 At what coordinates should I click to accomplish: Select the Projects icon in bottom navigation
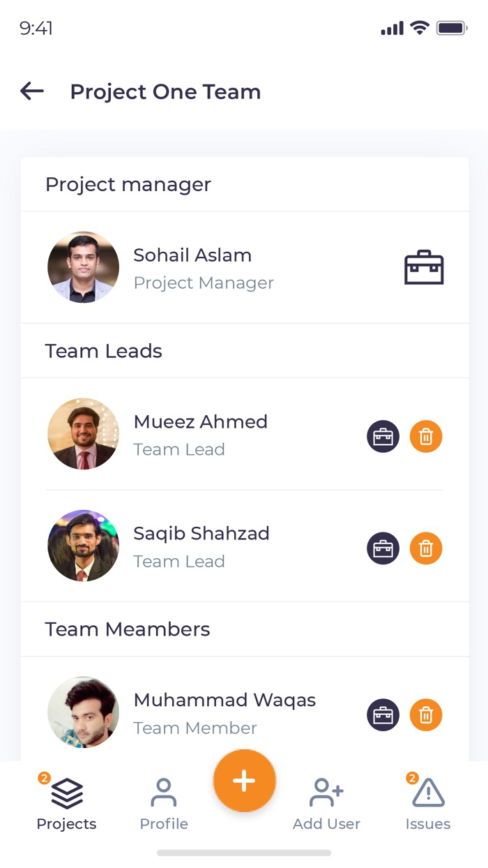click(x=66, y=792)
